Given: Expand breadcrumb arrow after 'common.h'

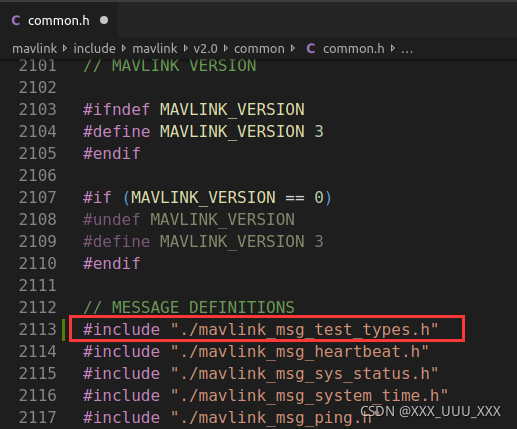Looking at the screenshot, I should point(393,49).
